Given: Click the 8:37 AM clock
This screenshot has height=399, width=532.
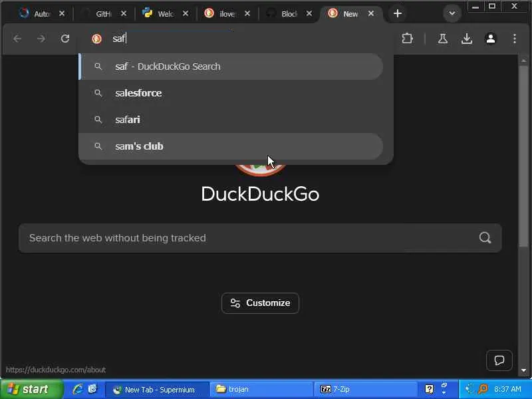Looking at the screenshot, I should 507,389.
